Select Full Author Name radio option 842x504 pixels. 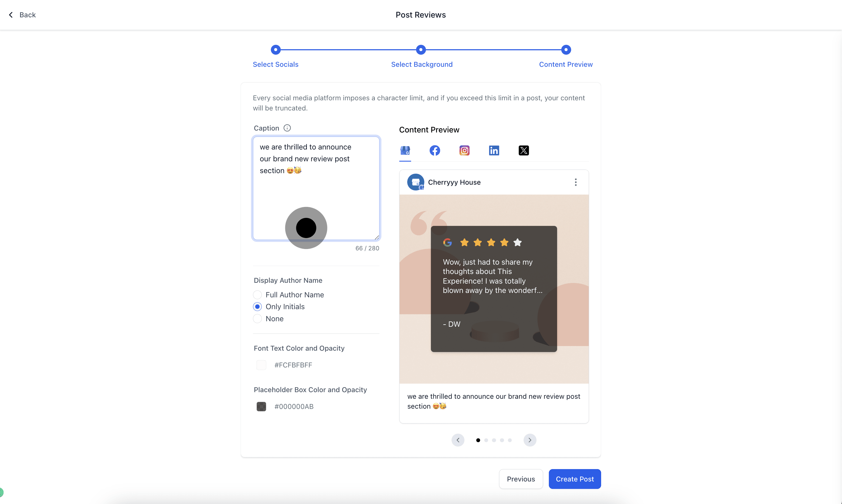257,295
